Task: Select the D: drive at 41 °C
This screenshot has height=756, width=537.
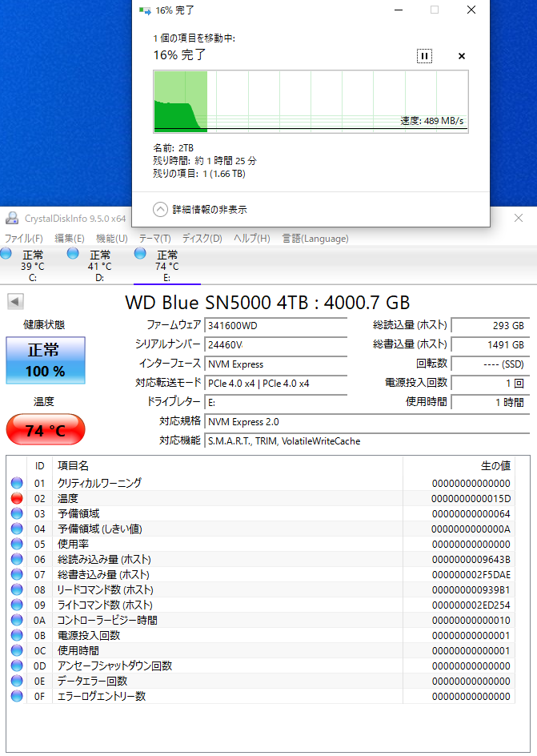Action: [x=100, y=266]
